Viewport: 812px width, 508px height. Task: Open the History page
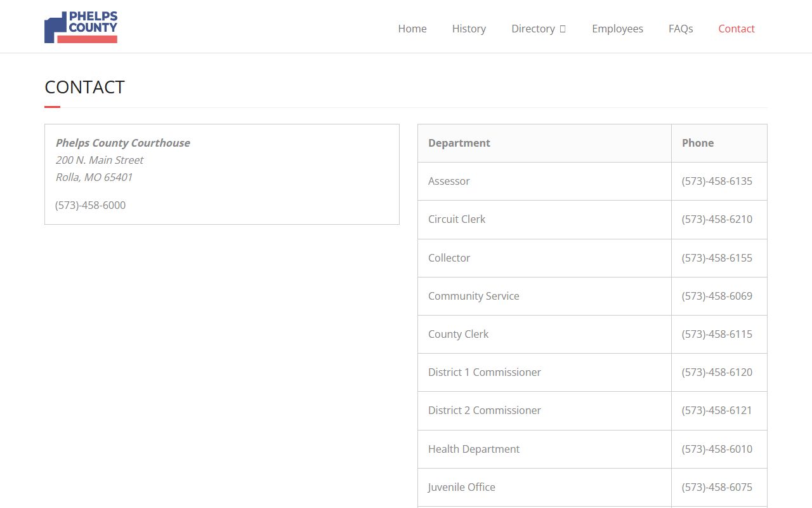(x=469, y=29)
